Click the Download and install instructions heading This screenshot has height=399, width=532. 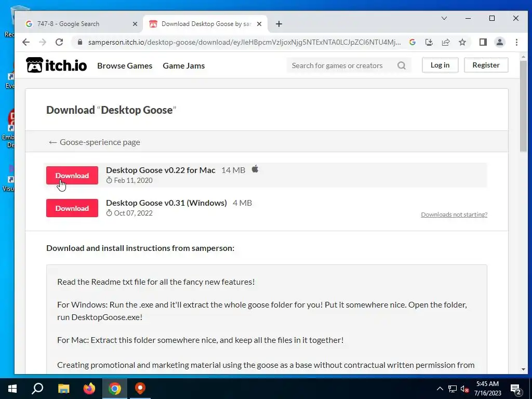(x=140, y=248)
